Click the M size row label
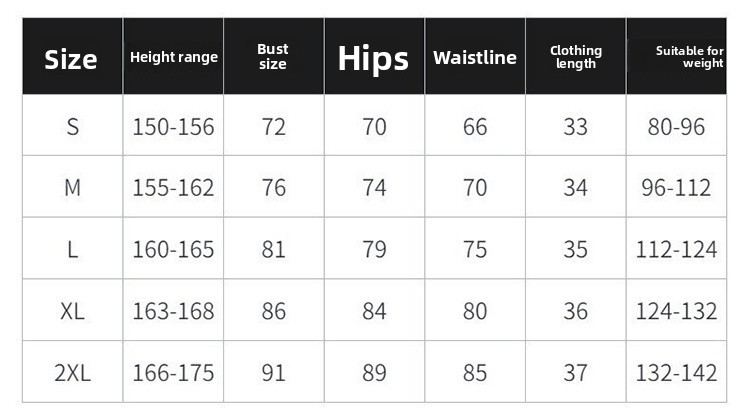Image resolution: width=750 pixels, height=418 pixels. [x=73, y=188]
